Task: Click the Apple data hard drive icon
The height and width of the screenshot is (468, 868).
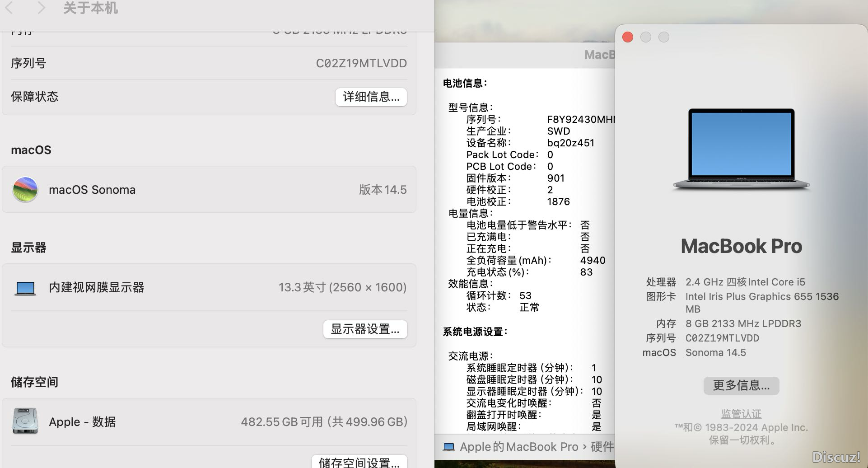Action: tap(25, 421)
